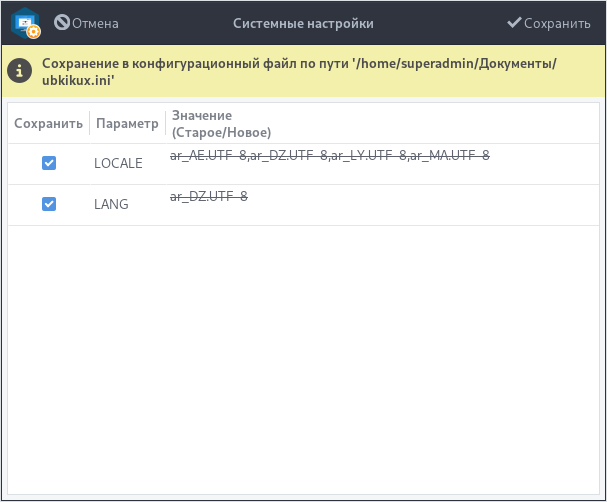The width and height of the screenshot is (607, 502).
Task: Click the empty area below LANG row
Action: tap(303, 350)
